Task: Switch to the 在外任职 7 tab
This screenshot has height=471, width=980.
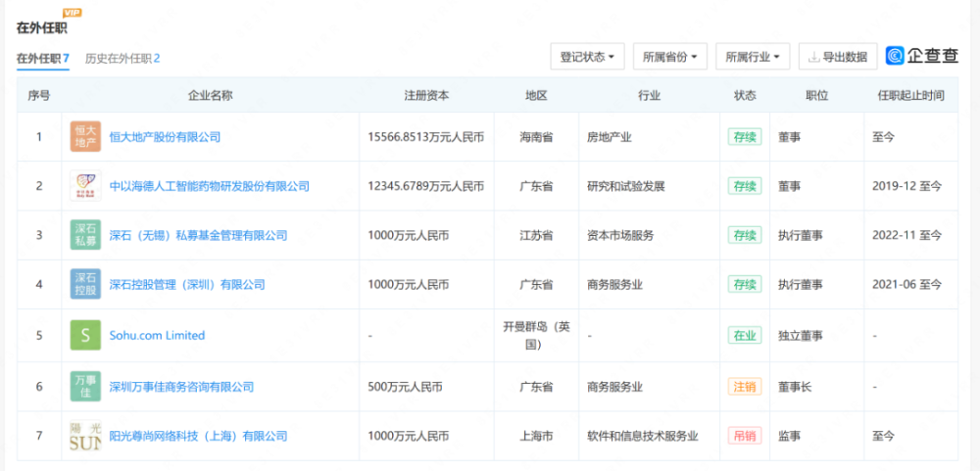Action: (x=42, y=59)
